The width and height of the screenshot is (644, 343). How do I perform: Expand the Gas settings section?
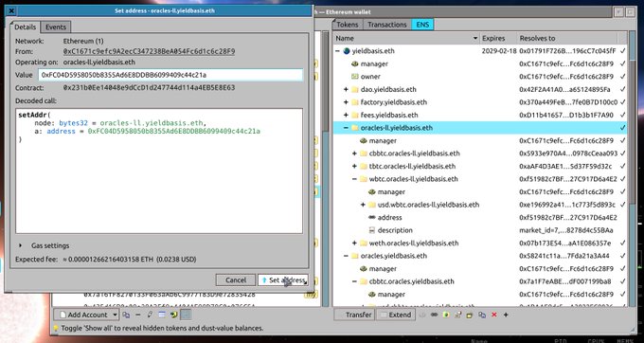tap(21, 245)
